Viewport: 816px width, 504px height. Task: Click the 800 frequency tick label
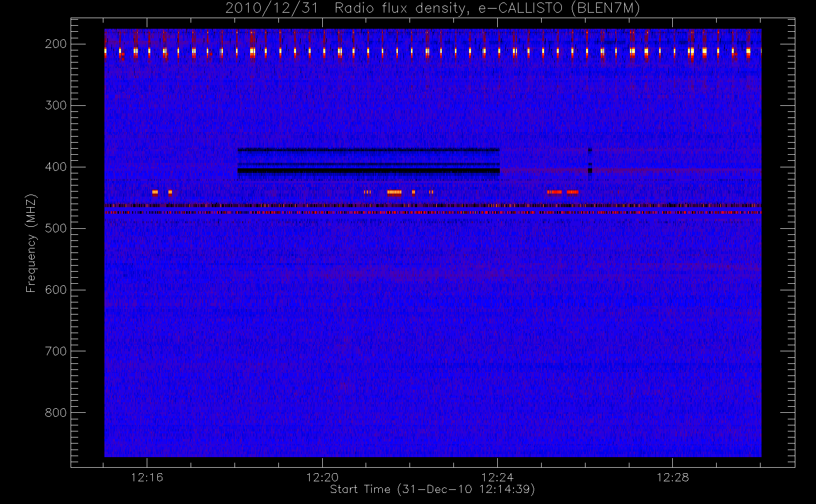click(x=56, y=413)
